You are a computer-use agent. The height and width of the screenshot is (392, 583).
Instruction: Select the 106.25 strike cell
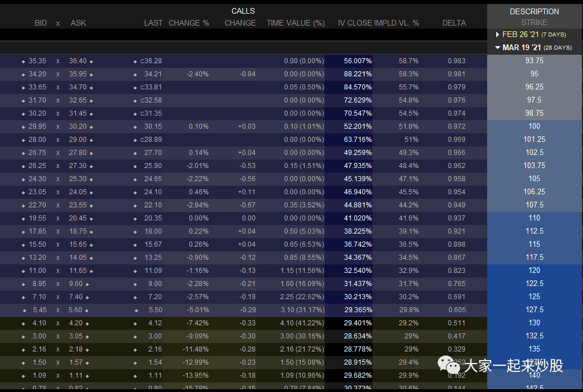point(535,191)
